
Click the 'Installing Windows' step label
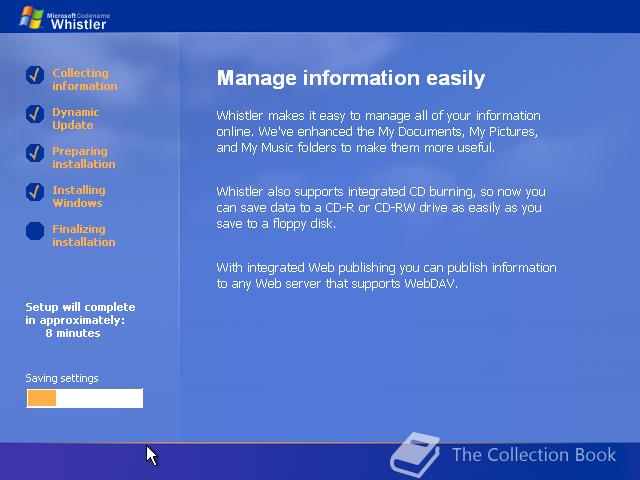click(x=79, y=196)
